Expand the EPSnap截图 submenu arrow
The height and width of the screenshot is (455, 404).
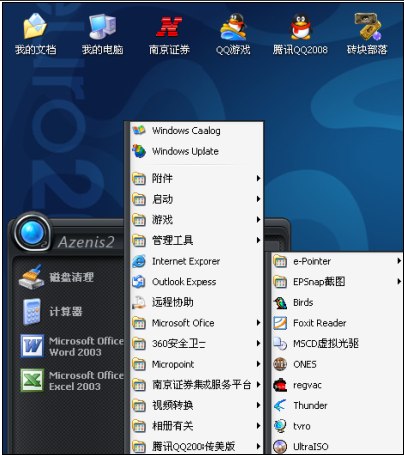(x=399, y=282)
